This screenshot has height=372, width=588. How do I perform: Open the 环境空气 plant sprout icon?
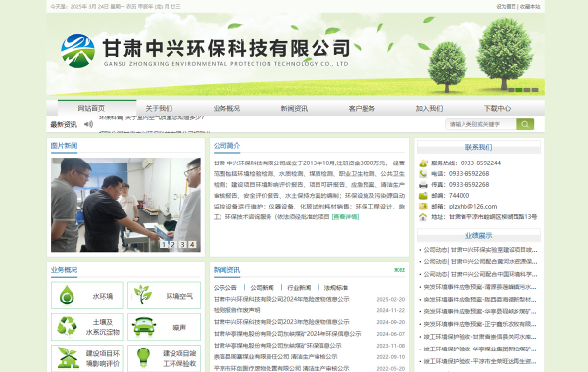click(x=143, y=295)
